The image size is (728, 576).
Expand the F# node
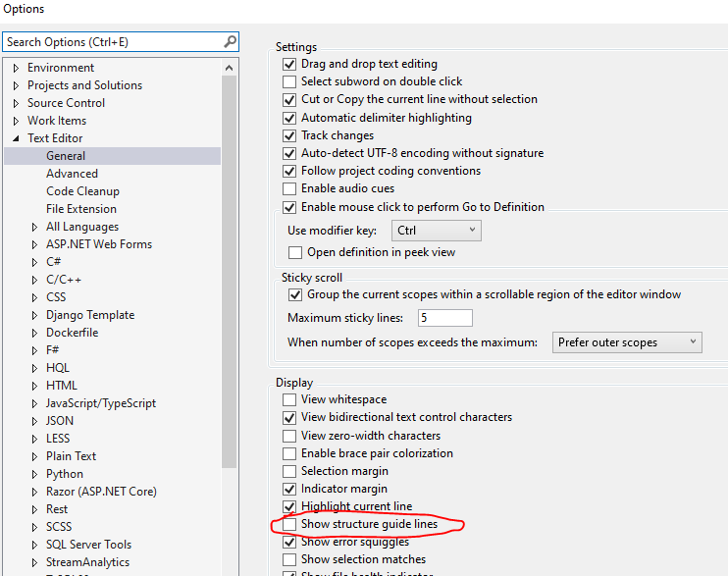pyautogui.click(x=34, y=350)
